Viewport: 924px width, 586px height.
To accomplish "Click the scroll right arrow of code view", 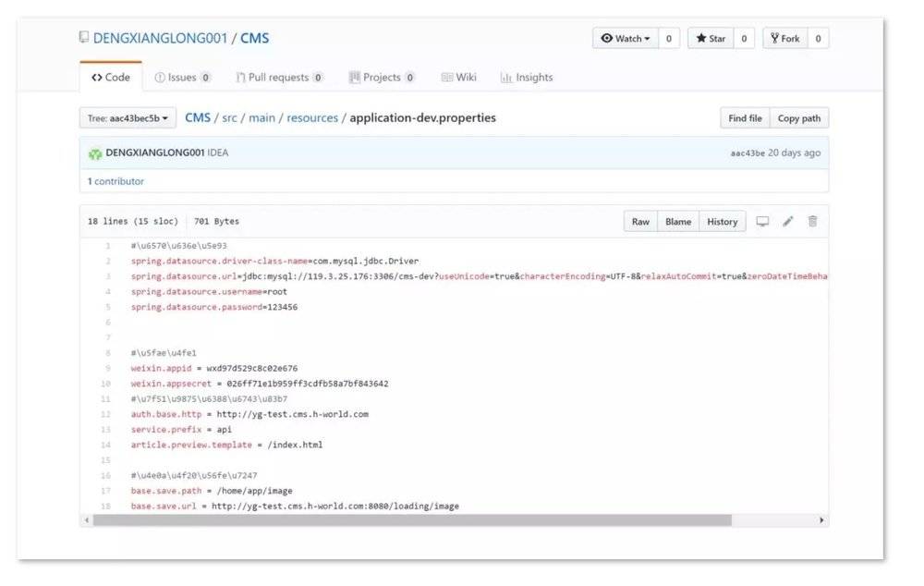I will 821,520.
